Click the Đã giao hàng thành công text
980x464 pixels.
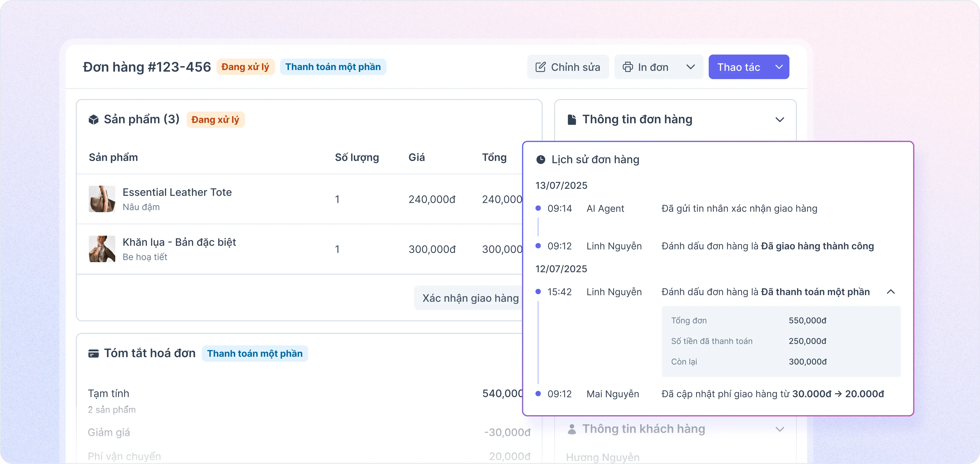[817, 246]
